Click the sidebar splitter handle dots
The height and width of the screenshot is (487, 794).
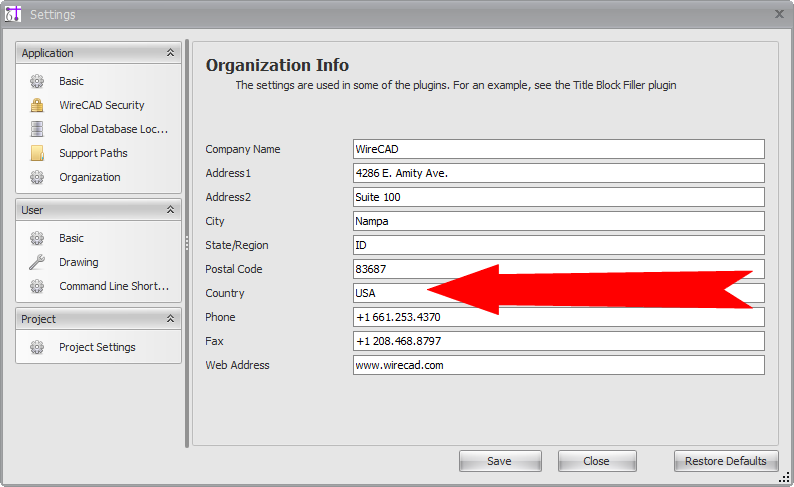coord(187,243)
